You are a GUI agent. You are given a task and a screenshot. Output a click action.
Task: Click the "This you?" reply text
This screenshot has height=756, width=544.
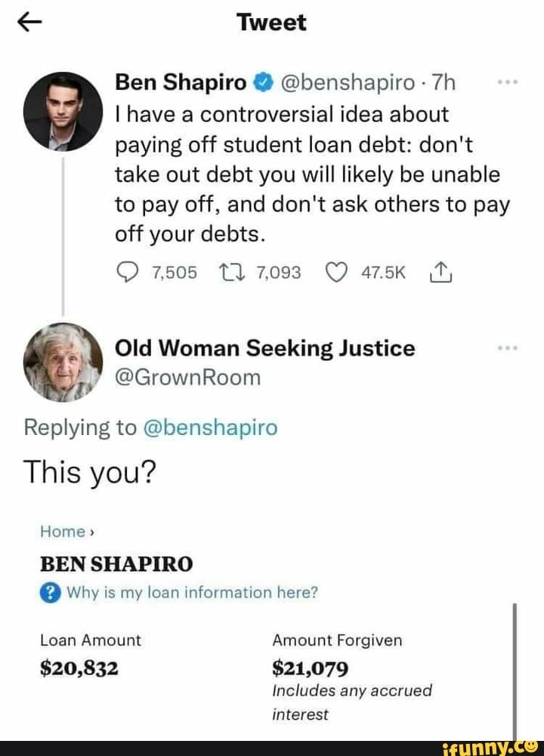click(x=90, y=473)
